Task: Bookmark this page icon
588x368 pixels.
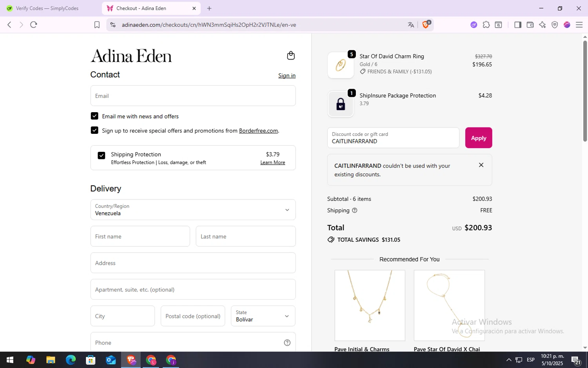Action: pyautogui.click(x=97, y=25)
